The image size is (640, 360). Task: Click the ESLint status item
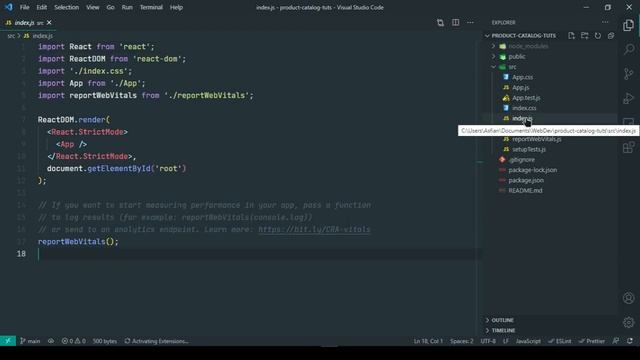click(x=560, y=341)
